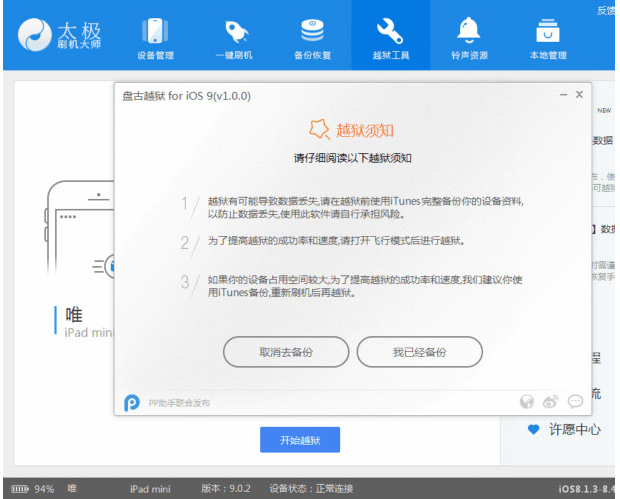Click 盘古越狱 for iOS 9 dialog title

point(187,96)
